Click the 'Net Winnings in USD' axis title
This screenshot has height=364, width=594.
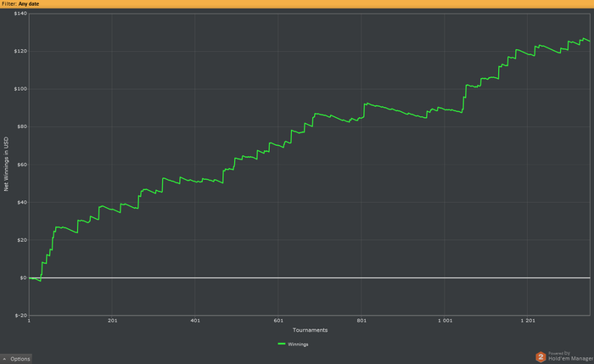pos(6,164)
